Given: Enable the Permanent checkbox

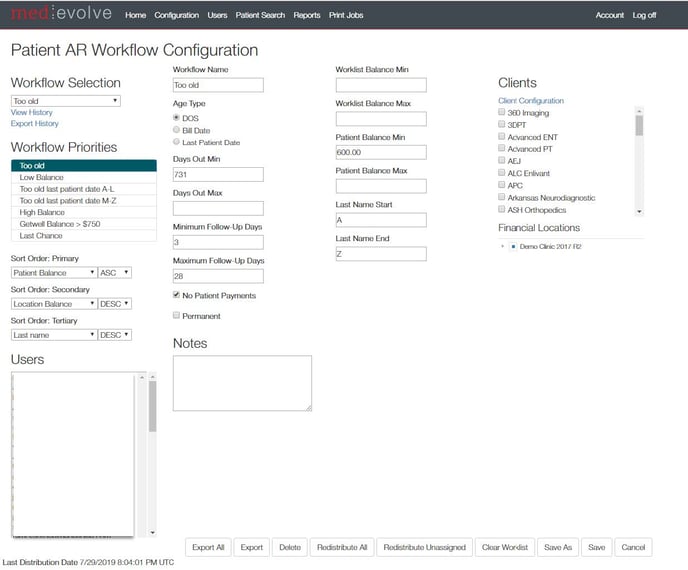Looking at the screenshot, I should (x=177, y=316).
